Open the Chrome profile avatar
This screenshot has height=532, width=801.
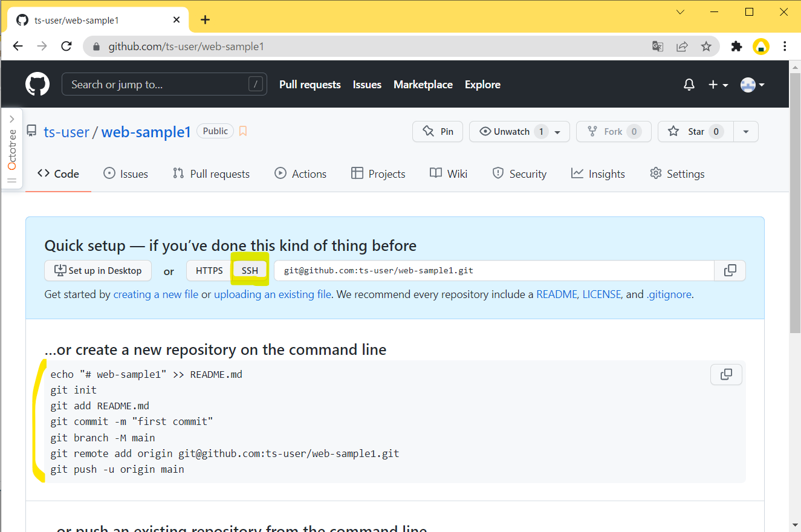(x=760, y=47)
